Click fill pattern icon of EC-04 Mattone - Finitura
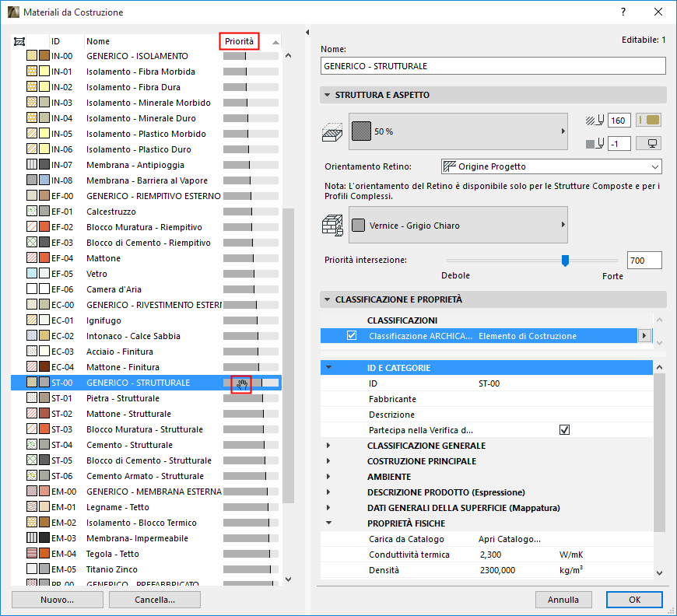This screenshot has width=677, height=616. (32, 366)
